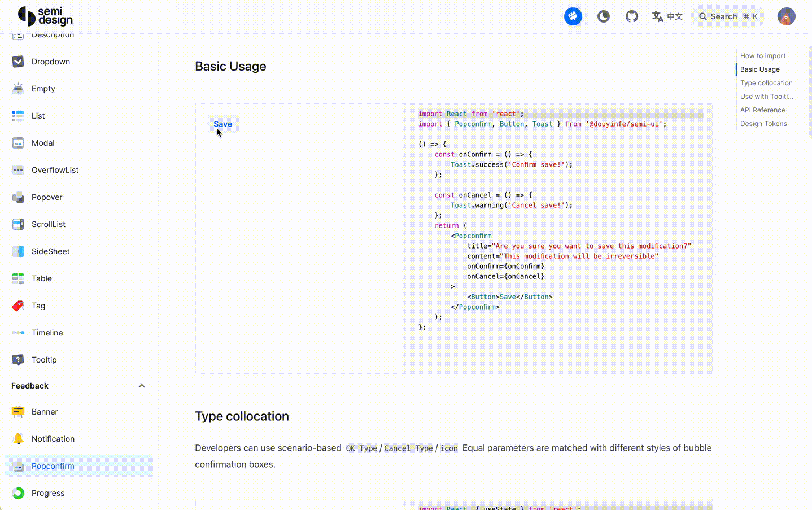Jump to Design Tokens anchor
Screen dimensions: 812x510
[x=763, y=124]
